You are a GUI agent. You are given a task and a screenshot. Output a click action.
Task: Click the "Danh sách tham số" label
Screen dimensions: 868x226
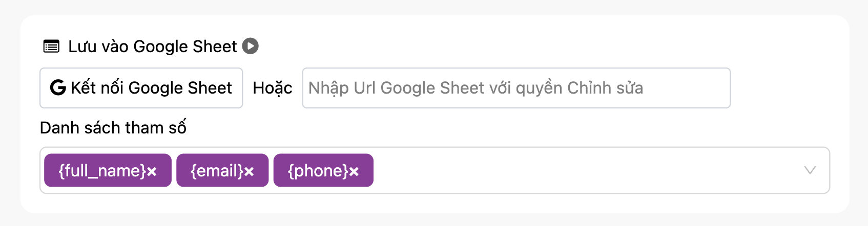[113, 128]
